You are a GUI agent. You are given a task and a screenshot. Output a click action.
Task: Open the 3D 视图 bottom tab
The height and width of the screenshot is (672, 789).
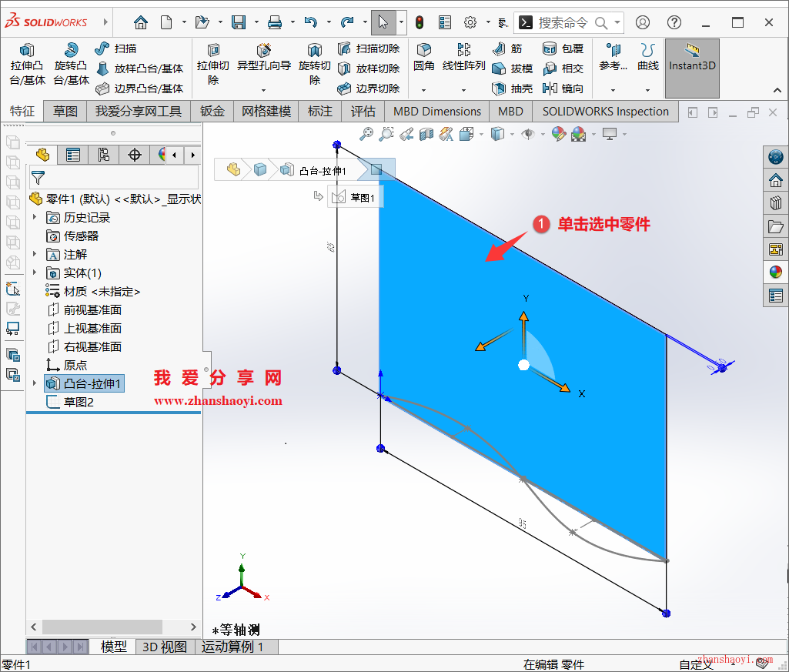pyautogui.click(x=165, y=647)
